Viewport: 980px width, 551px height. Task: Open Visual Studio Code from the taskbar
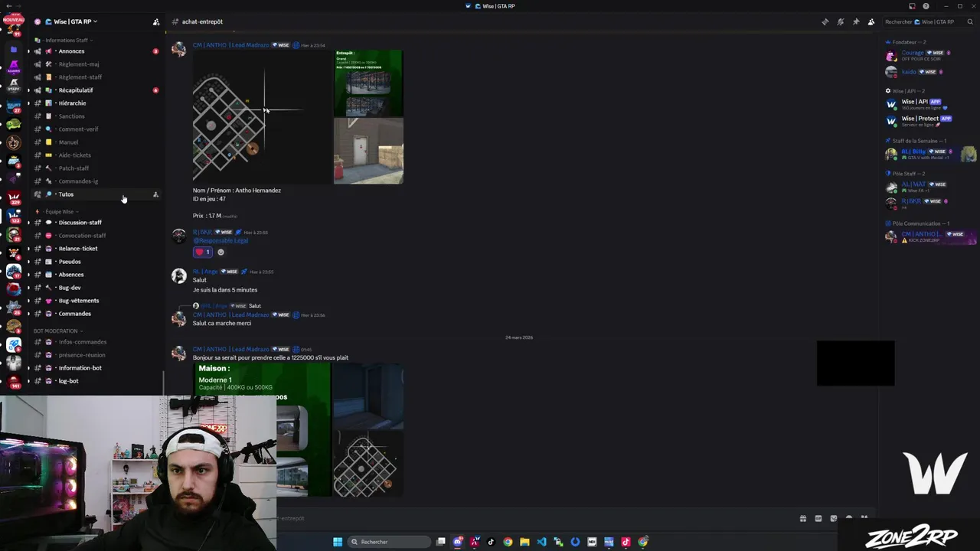coord(541,542)
